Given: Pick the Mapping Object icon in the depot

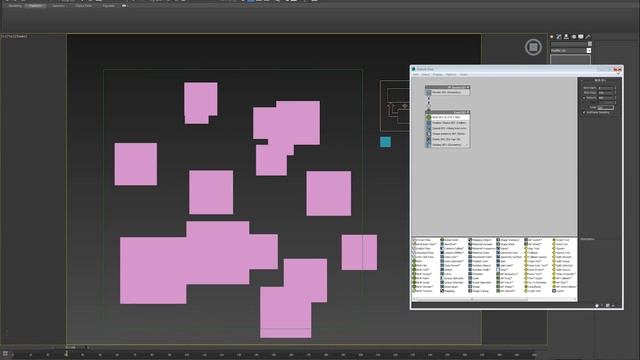Looking at the screenshot, I should point(470,240).
